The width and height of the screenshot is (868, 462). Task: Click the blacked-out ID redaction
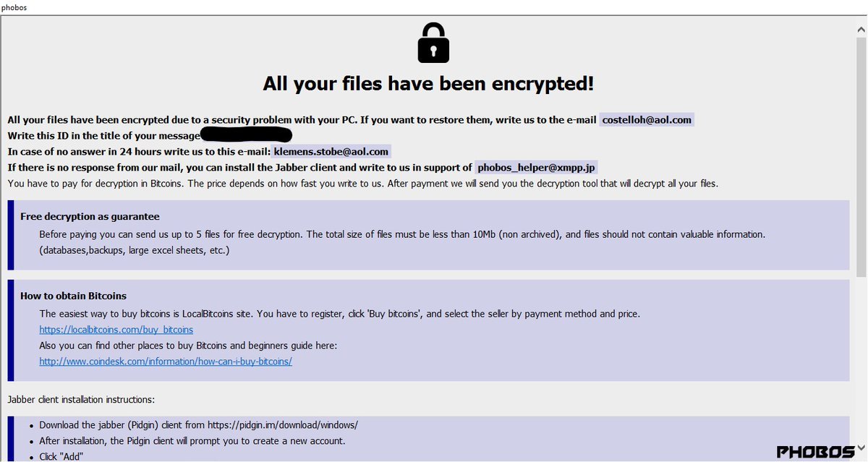(x=246, y=135)
